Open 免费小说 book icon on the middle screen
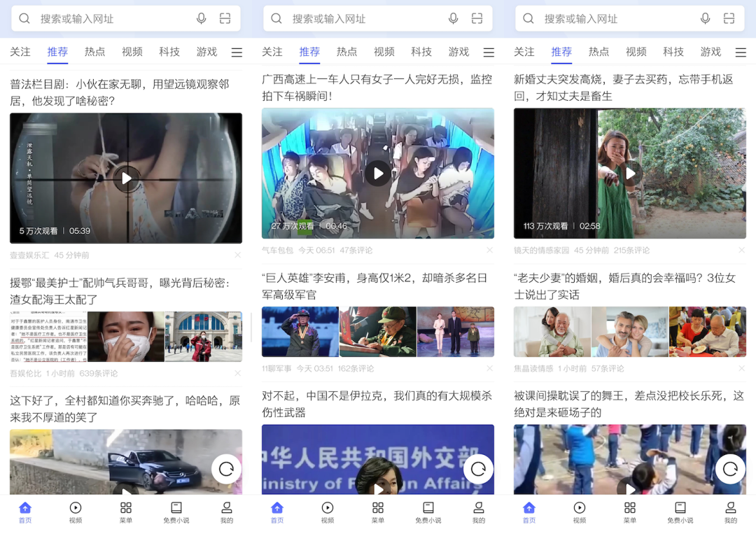The height and width of the screenshot is (534, 756). [x=428, y=507]
